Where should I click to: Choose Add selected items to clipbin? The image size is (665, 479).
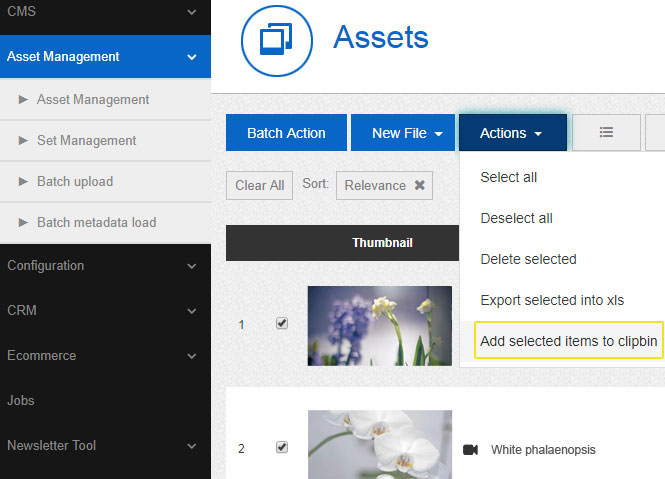point(568,341)
